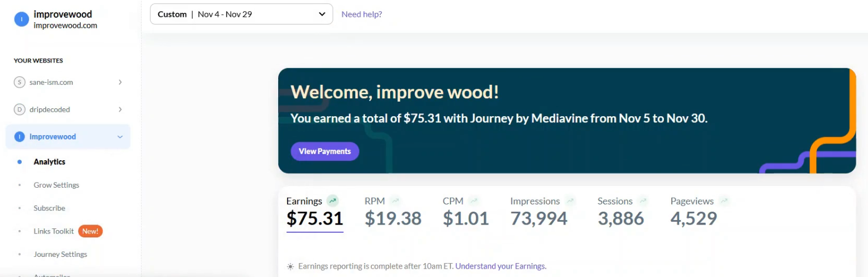The image size is (868, 277).
Task: Open the Analytics menu item
Action: [49, 162]
